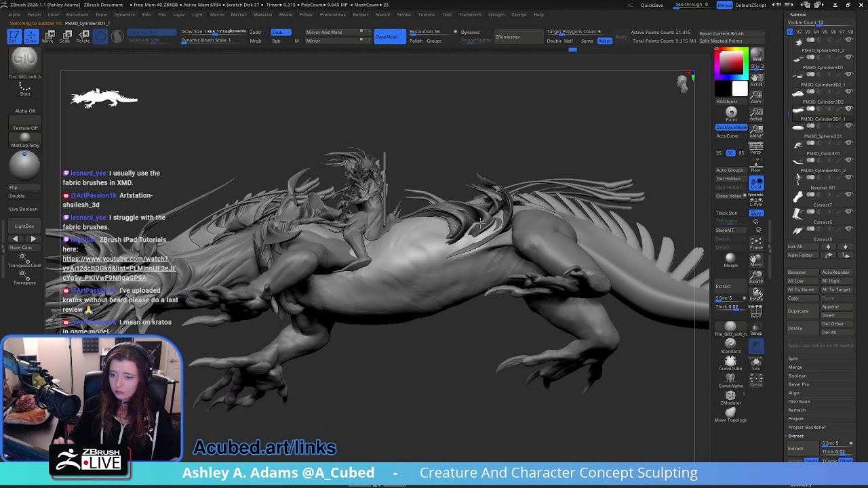Select the CurveTube brush

730,363
